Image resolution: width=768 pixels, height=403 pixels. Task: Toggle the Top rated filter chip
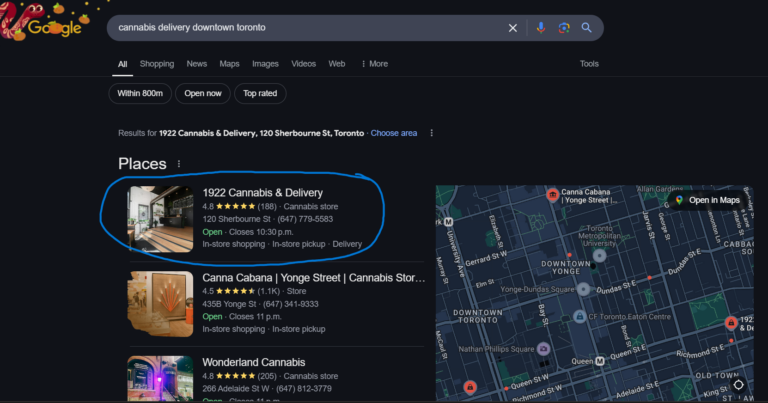click(x=260, y=94)
